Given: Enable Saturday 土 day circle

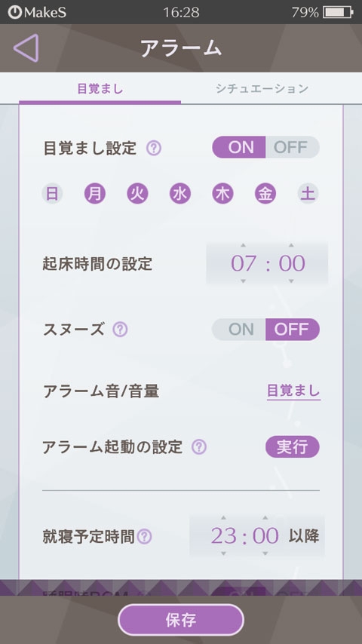Looking at the screenshot, I should [308, 194].
